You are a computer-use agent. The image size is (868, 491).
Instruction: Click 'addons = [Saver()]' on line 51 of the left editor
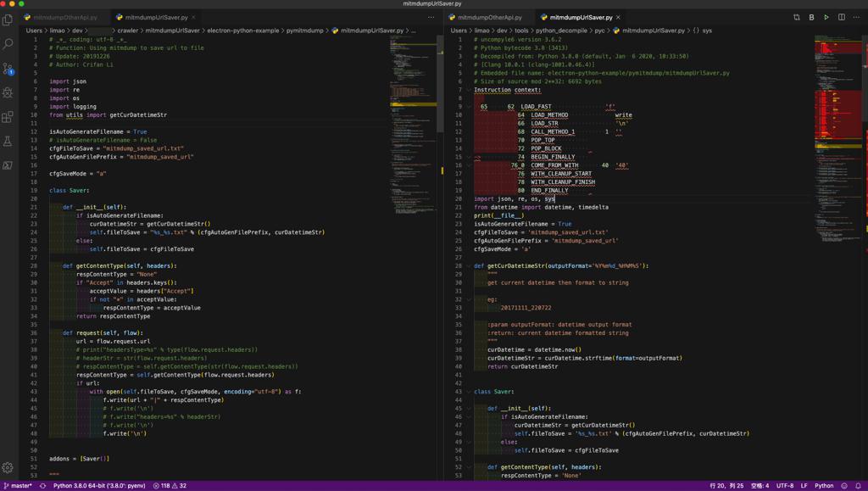point(79,458)
